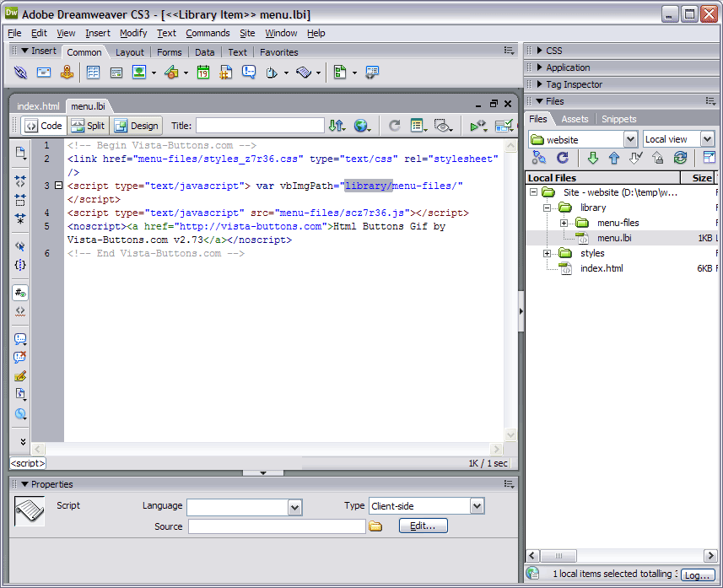Click the Validate Markup icon
This screenshot has width=723, height=588.
[478, 126]
